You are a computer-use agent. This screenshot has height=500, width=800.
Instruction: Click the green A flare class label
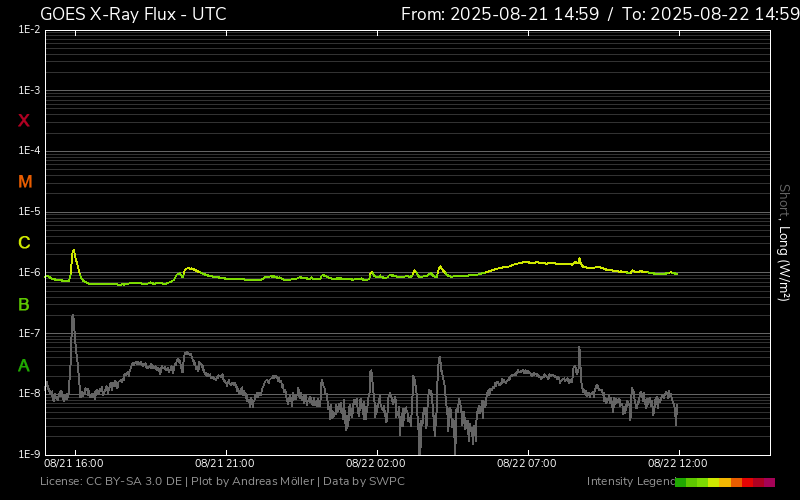click(x=24, y=366)
